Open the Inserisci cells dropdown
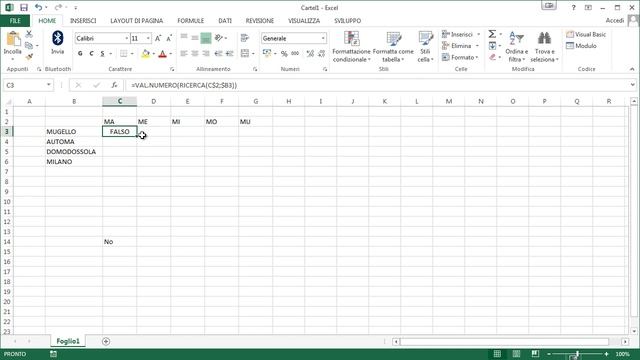This screenshot has height=360, width=640. [x=460, y=35]
